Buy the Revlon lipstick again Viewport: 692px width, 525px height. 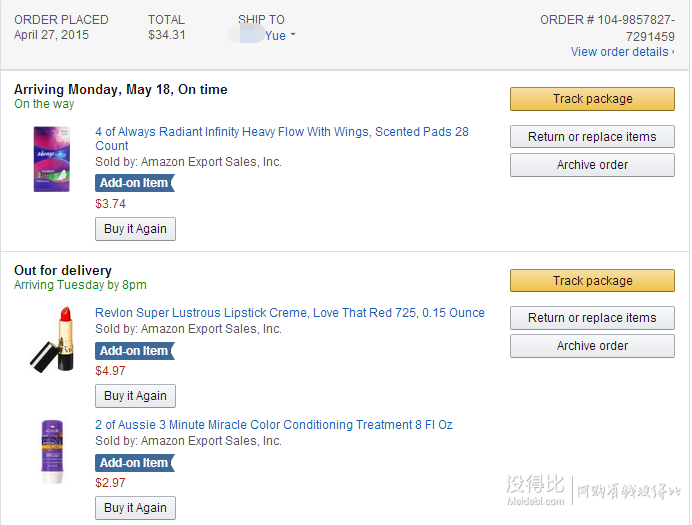(135, 396)
